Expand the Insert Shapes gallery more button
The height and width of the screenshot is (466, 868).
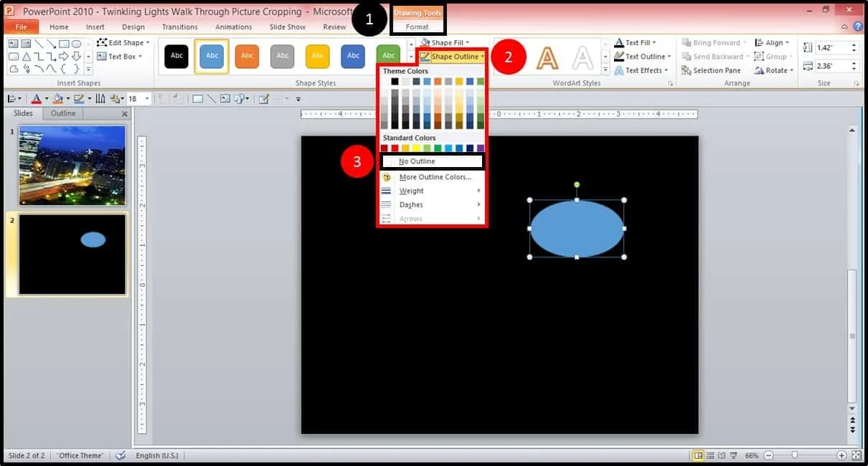pyautogui.click(x=89, y=70)
